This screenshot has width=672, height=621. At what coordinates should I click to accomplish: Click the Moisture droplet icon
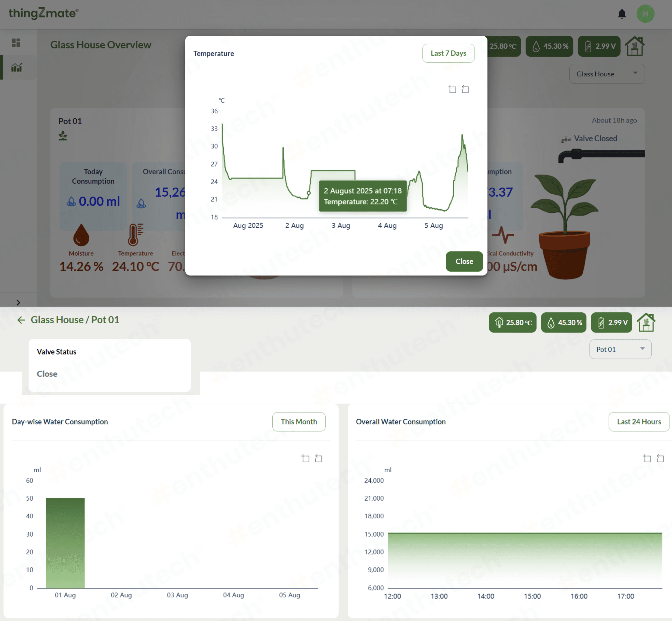pyautogui.click(x=81, y=235)
